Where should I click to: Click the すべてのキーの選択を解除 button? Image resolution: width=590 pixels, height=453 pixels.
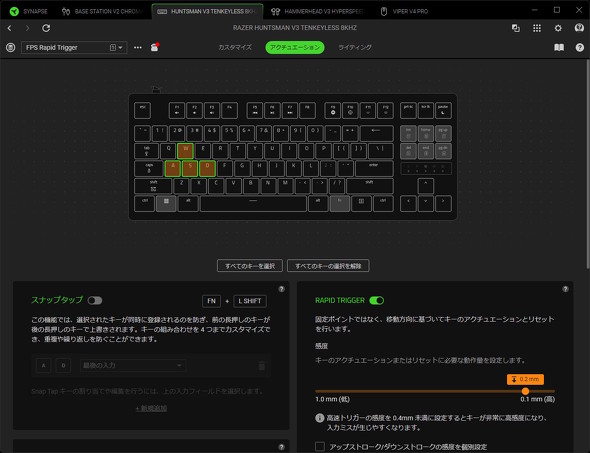tap(328, 266)
